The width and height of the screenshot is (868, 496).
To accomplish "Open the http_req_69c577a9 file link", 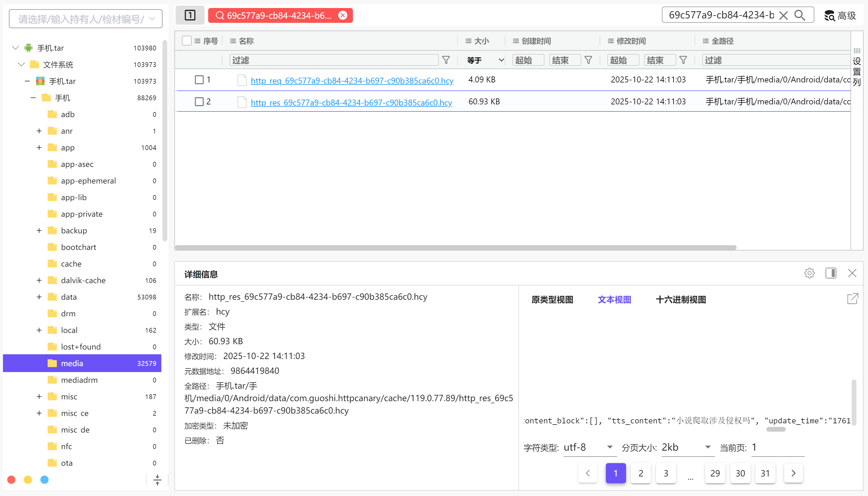I will 352,81.
